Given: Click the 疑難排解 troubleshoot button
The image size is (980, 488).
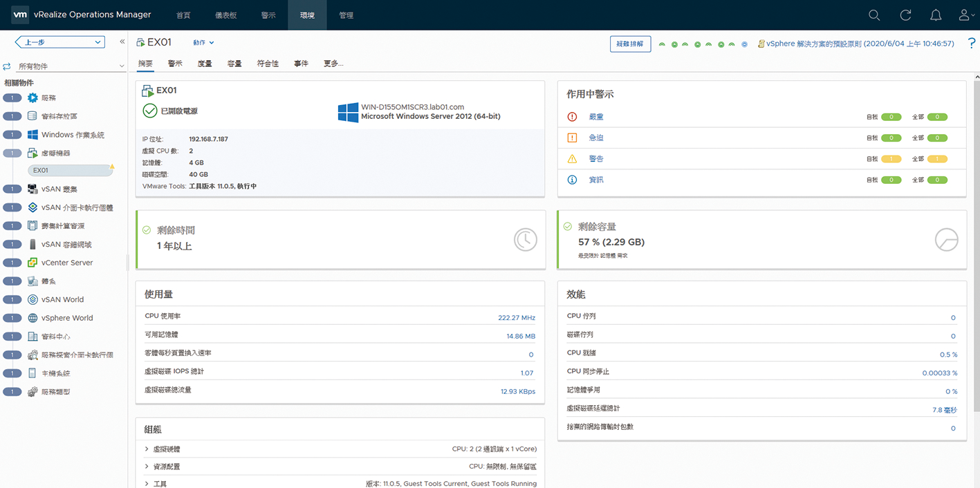Looking at the screenshot, I should pyautogui.click(x=631, y=44).
